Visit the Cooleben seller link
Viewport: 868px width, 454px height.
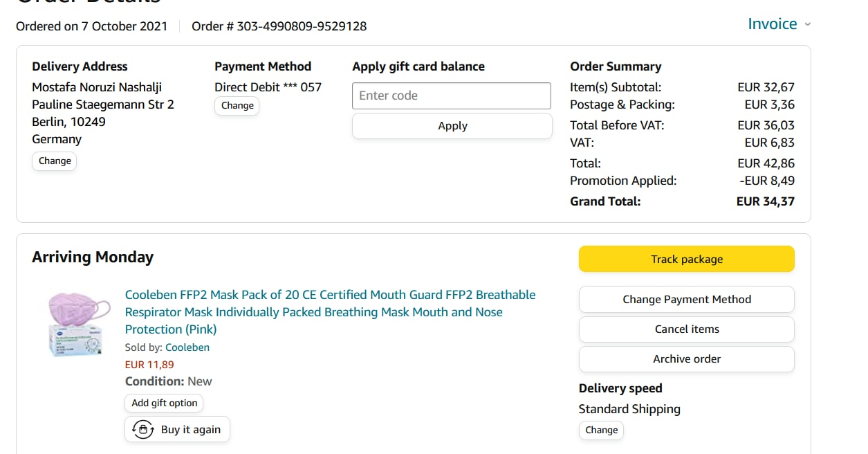click(x=187, y=347)
